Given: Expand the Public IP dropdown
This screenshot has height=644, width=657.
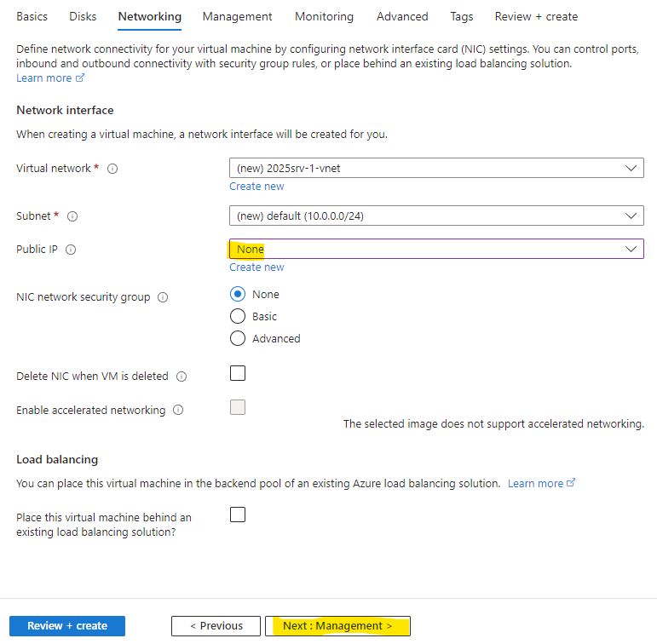Looking at the screenshot, I should (x=436, y=249).
